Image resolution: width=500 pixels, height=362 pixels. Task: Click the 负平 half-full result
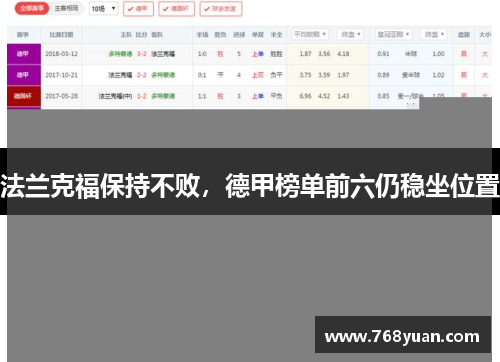click(276, 75)
